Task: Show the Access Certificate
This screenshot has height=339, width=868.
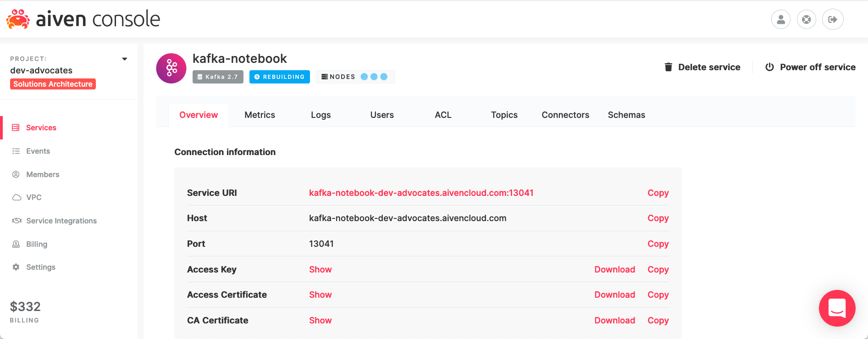Action: pos(320,295)
